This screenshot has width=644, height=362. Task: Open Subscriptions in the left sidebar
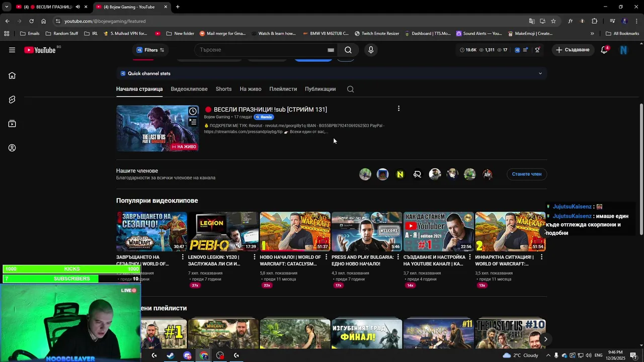12,124
